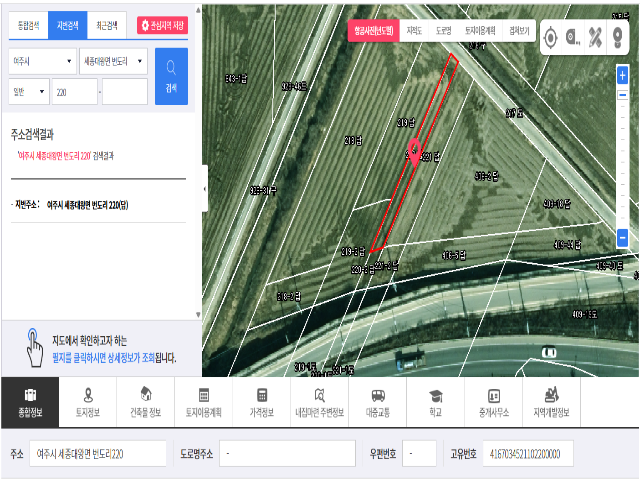Open the 최근검색 tab

point(105,25)
